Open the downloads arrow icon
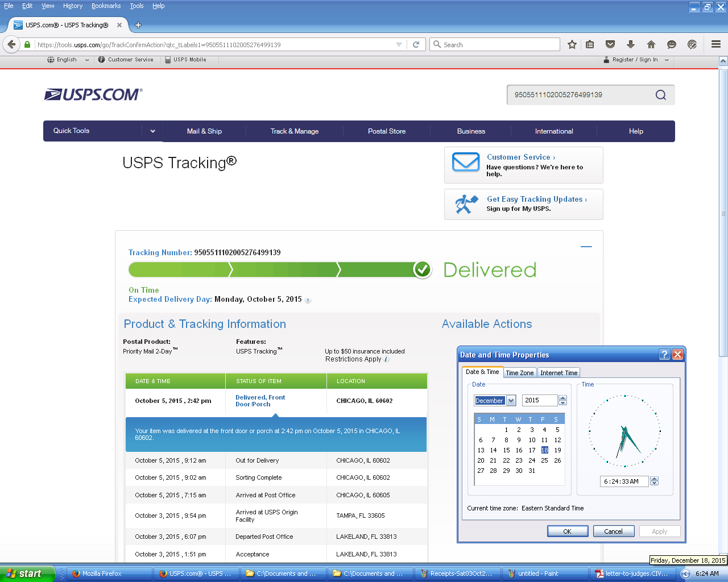728x582 pixels. pyautogui.click(x=631, y=44)
